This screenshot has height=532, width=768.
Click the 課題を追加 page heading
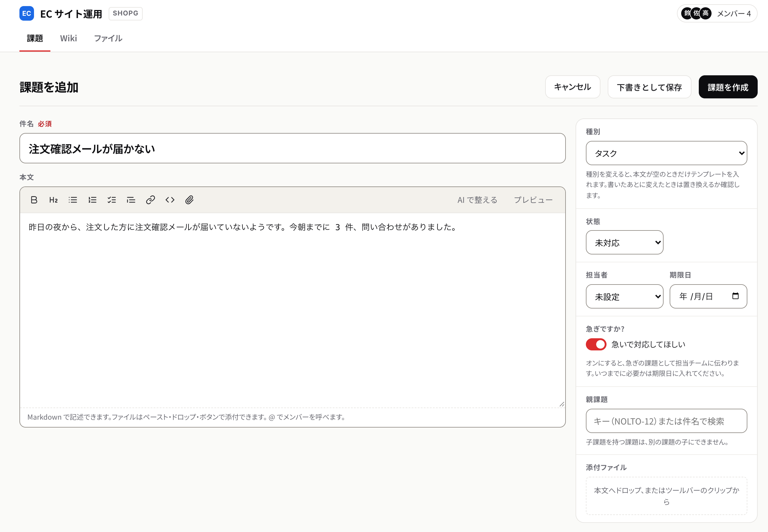[49, 87]
